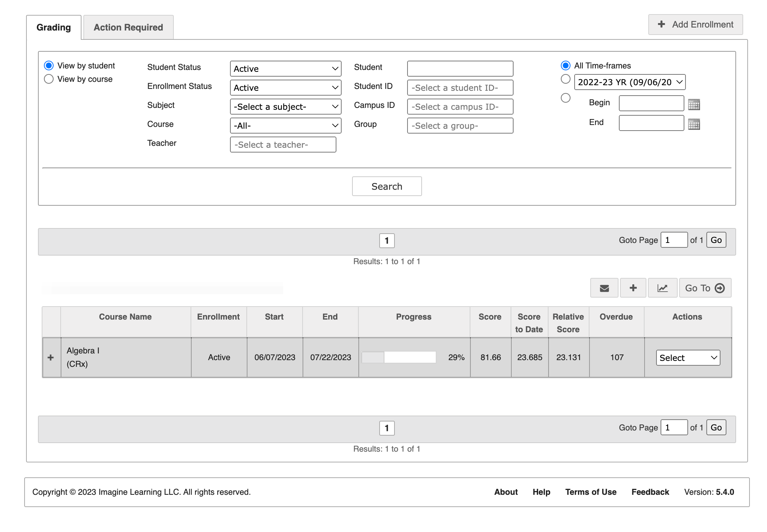This screenshot has height=532, width=767.
Task: Open the Enrollment Status dropdown
Action: (x=286, y=88)
